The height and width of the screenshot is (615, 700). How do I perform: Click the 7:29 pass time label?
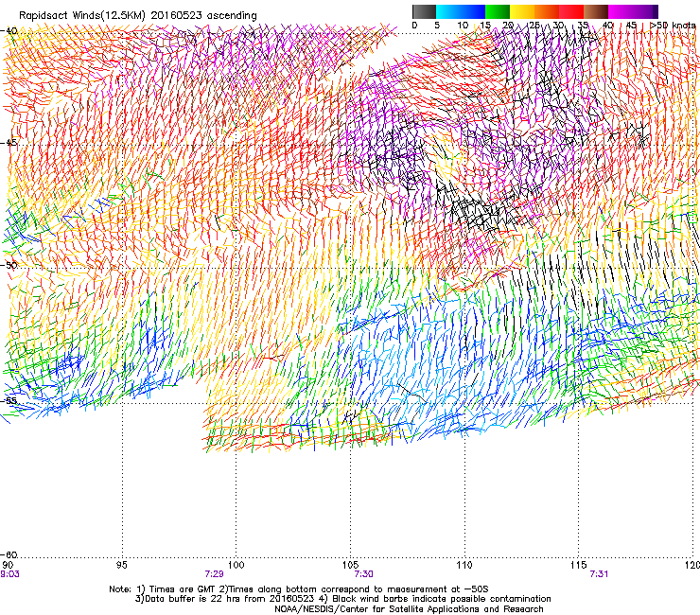click(215, 574)
